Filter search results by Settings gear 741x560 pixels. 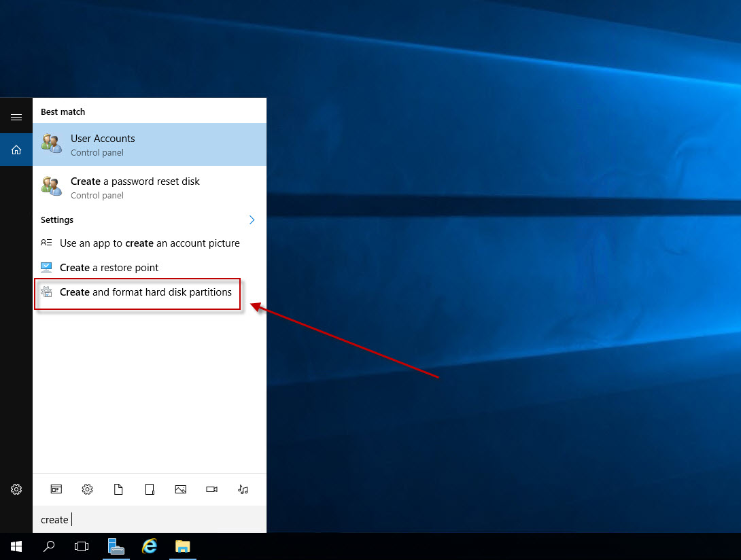point(87,489)
